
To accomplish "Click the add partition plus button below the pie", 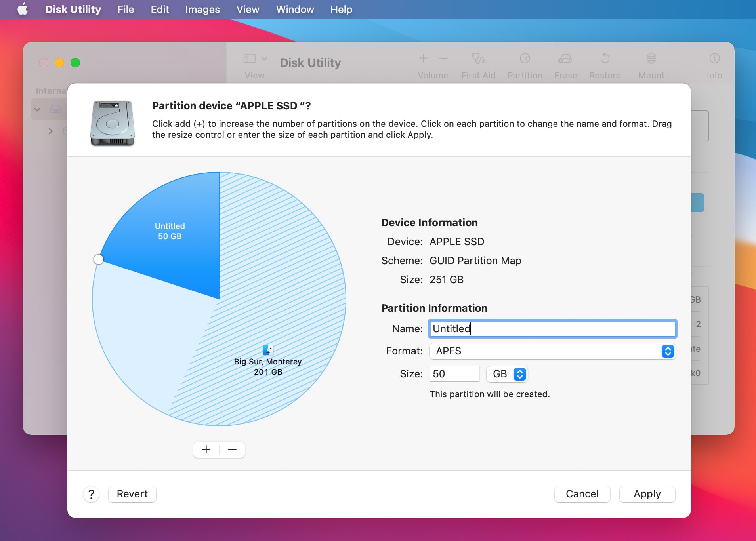I will point(206,450).
